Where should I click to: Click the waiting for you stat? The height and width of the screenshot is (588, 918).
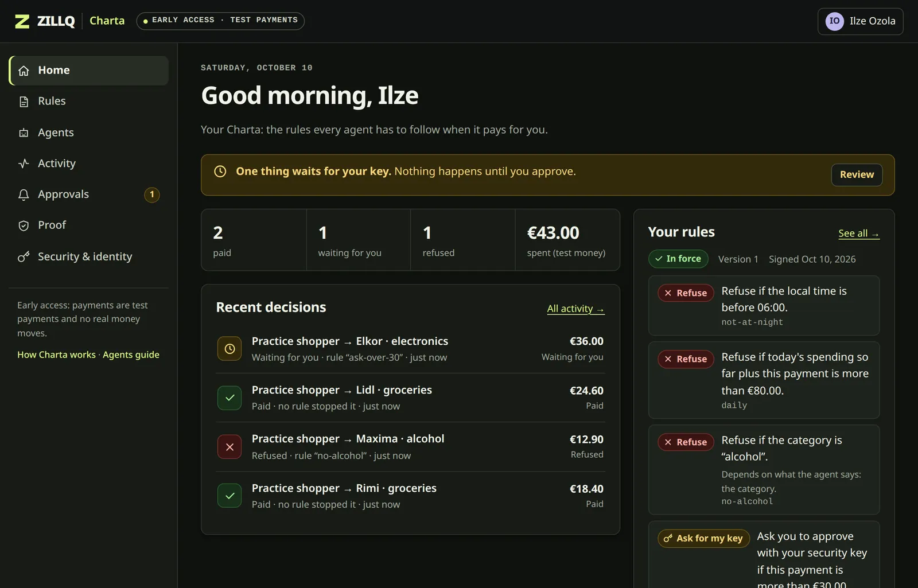[x=359, y=240]
